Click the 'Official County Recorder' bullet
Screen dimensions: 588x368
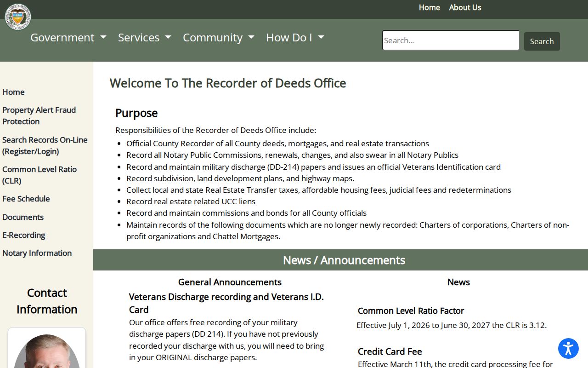point(277,144)
